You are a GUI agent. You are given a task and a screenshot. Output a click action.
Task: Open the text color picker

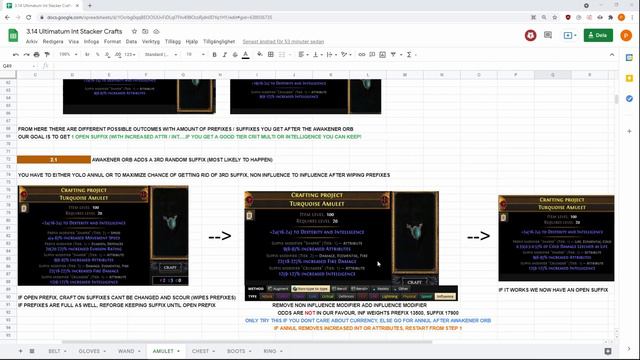245,54
